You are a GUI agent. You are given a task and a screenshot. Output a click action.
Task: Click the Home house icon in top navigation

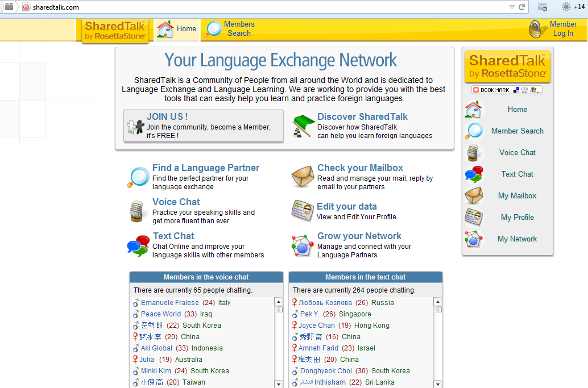165,29
